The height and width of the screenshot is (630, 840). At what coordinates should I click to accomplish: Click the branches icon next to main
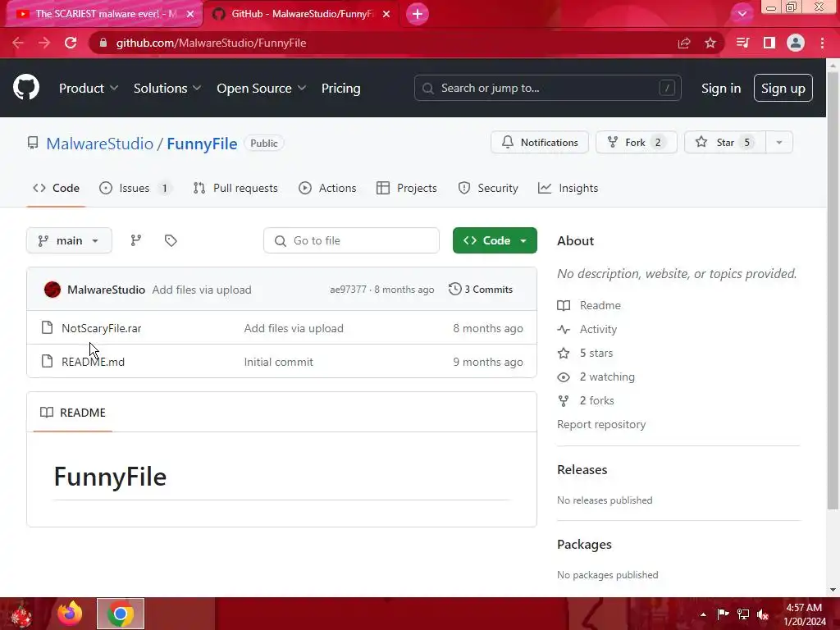point(136,240)
